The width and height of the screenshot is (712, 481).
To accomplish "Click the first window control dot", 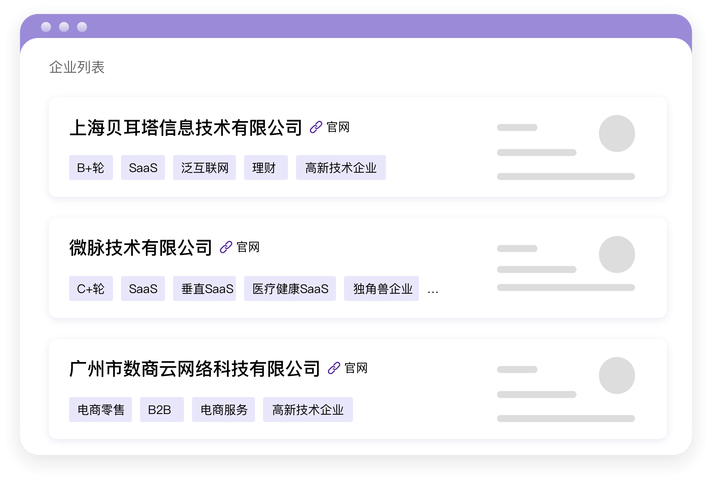I will point(46,27).
